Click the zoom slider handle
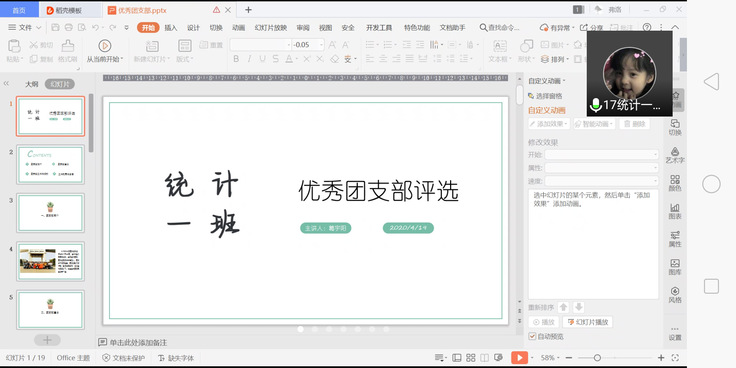This screenshot has height=368, width=736. tap(597, 358)
